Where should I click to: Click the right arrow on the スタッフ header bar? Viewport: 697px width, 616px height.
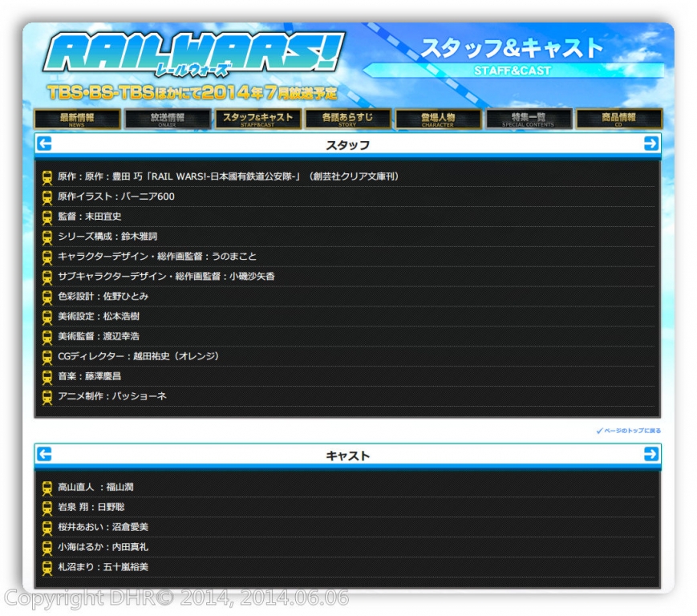tap(651, 145)
